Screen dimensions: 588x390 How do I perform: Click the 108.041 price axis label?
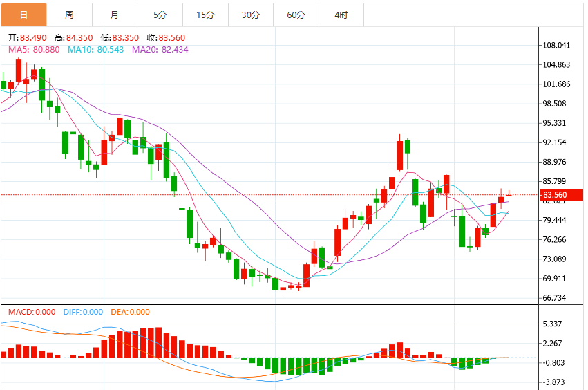point(556,45)
